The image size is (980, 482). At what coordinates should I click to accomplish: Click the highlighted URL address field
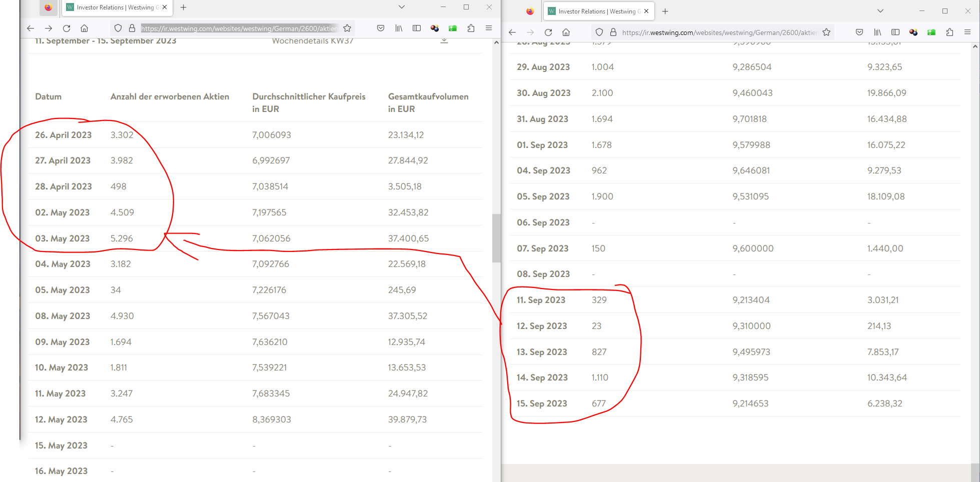coord(239,28)
